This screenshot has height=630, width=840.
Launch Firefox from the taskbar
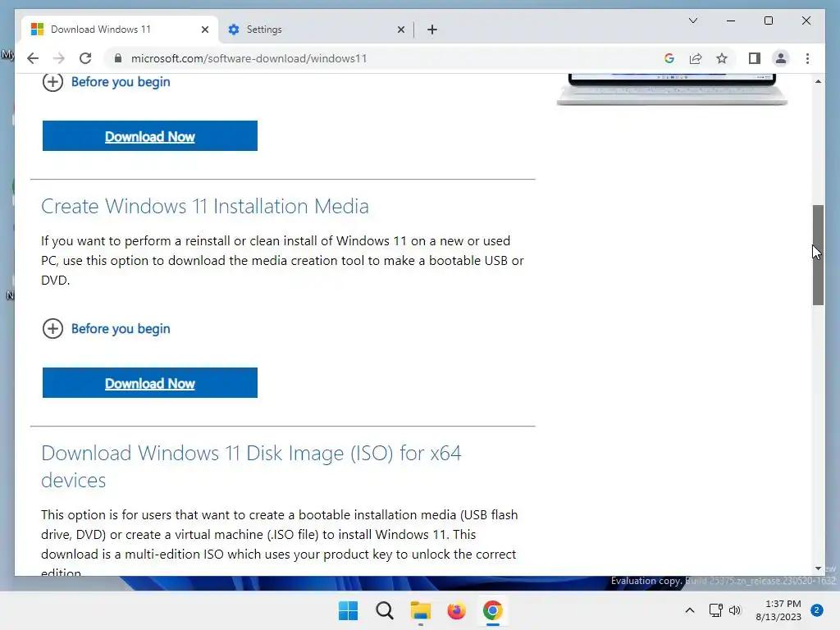[x=456, y=610]
